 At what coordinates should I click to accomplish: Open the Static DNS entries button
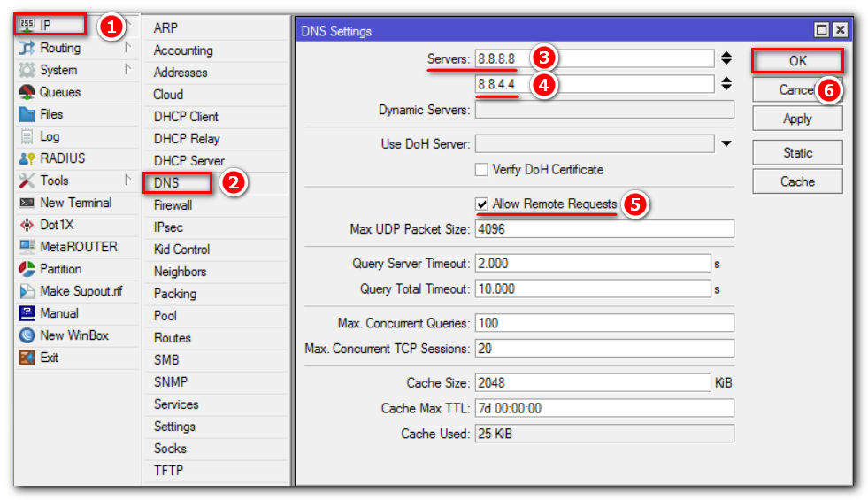point(797,152)
